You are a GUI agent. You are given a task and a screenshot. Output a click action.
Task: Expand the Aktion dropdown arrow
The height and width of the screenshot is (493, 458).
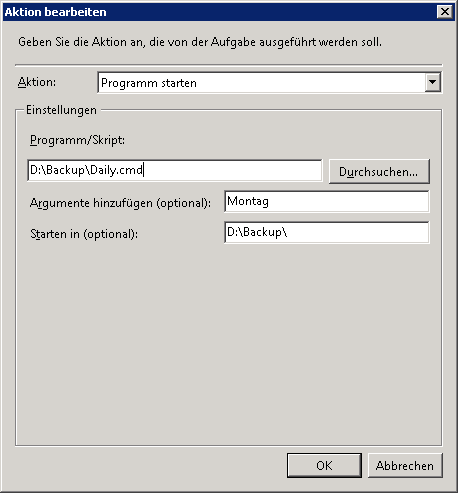click(433, 82)
